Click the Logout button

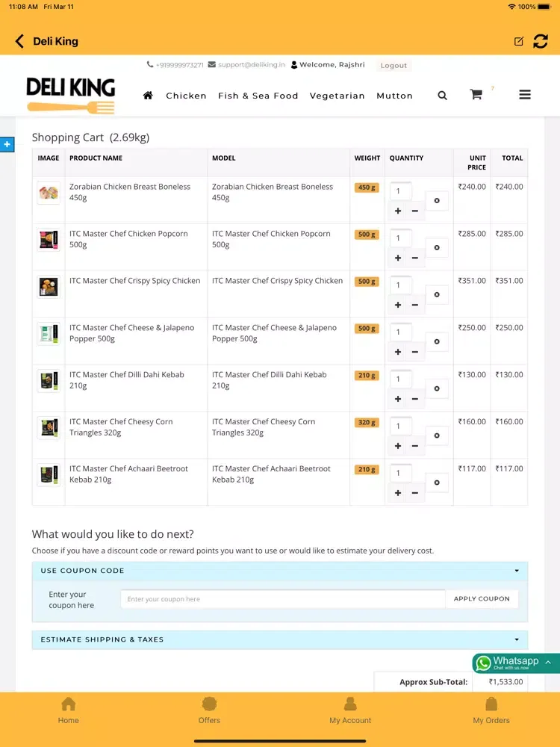coord(393,65)
